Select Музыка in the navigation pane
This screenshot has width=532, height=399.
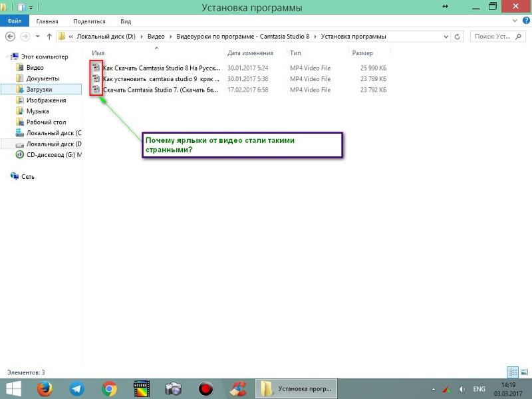tap(38, 111)
